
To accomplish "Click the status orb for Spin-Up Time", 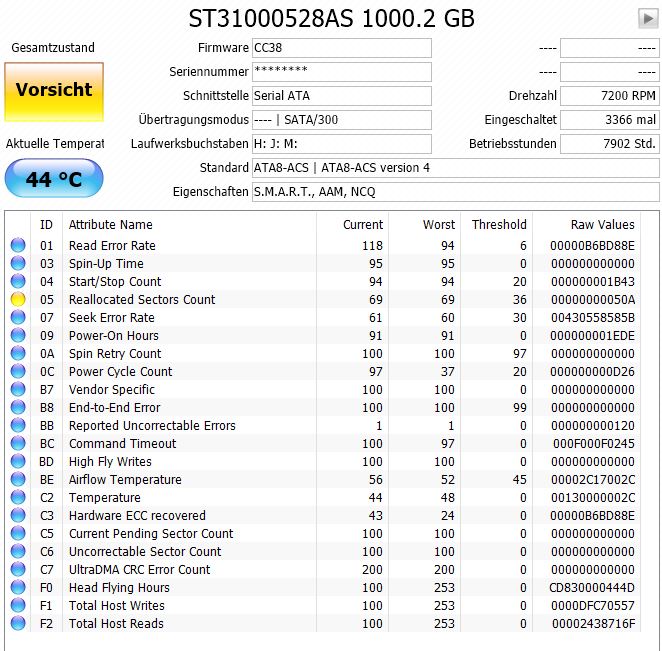I will pos(18,263).
